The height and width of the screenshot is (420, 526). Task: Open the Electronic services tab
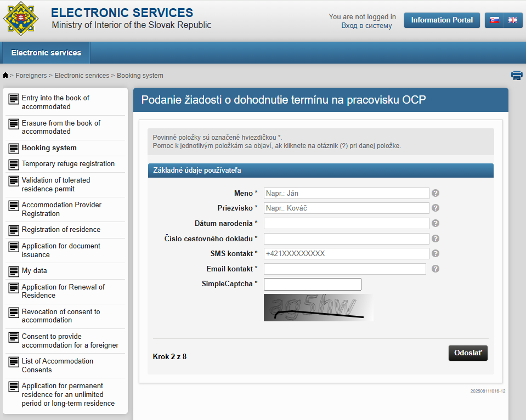point(46,53)
